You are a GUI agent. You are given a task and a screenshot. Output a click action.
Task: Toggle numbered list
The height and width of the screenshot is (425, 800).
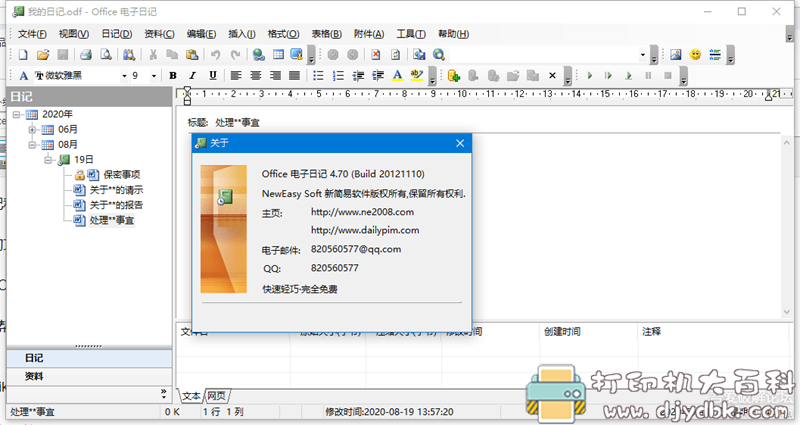click(x=338, y=76)
